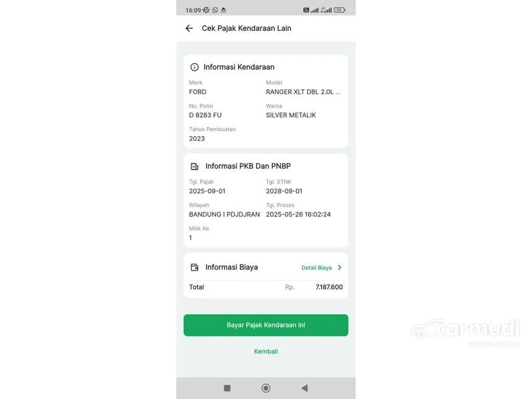
Task: Tap the Android home circle button
Action: 266,388
